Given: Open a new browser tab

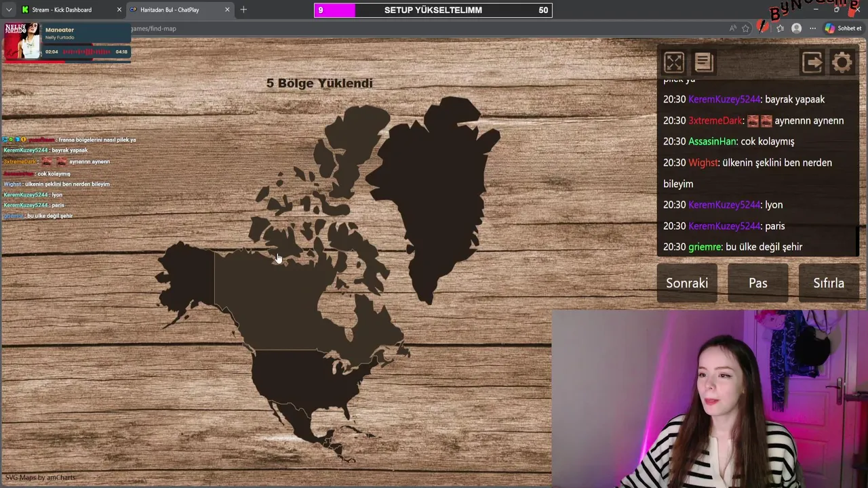Looking at the screenshot, I should 243,9.
